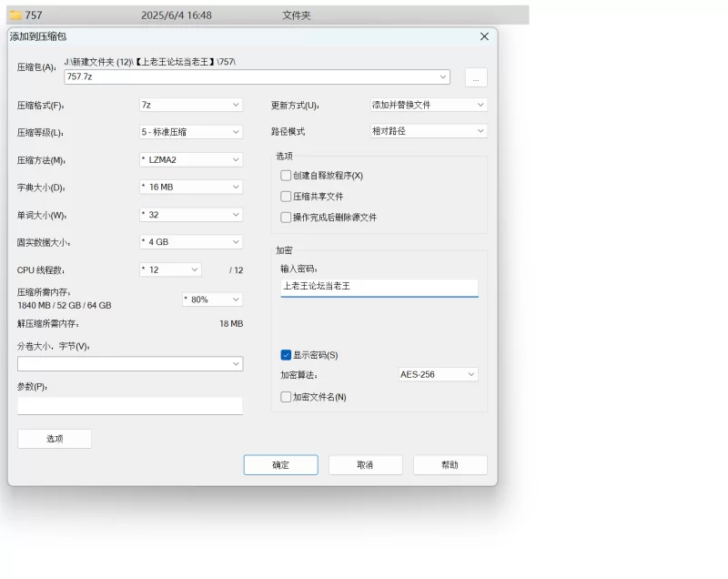Open the 字典大小 16 MB dropdown
Image resolution: width=728 pixels, height=579 pixels.
(191, 188)
